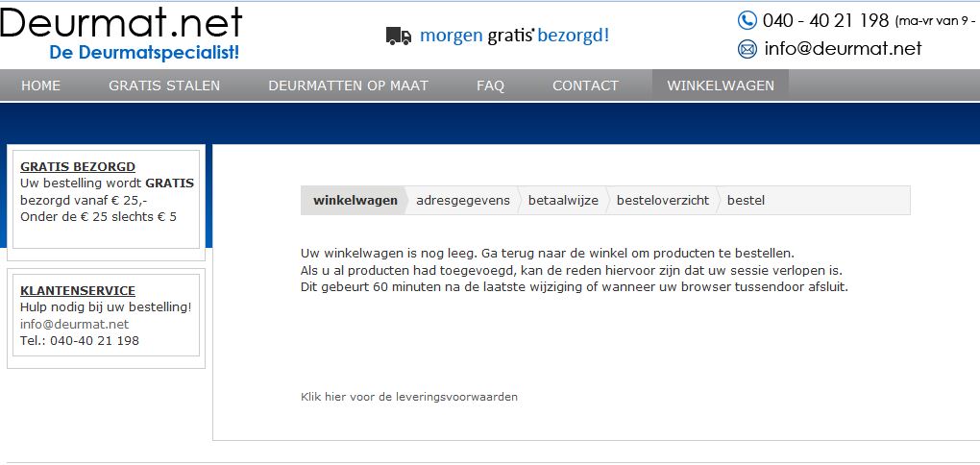Open the WINKELWAGEN menu item
This screenshot has height=465, width=980.
[x=720, y=86]
